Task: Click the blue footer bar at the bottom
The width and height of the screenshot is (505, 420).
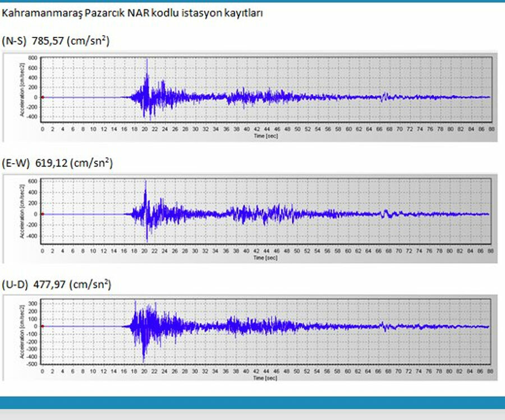Action: 252,403
